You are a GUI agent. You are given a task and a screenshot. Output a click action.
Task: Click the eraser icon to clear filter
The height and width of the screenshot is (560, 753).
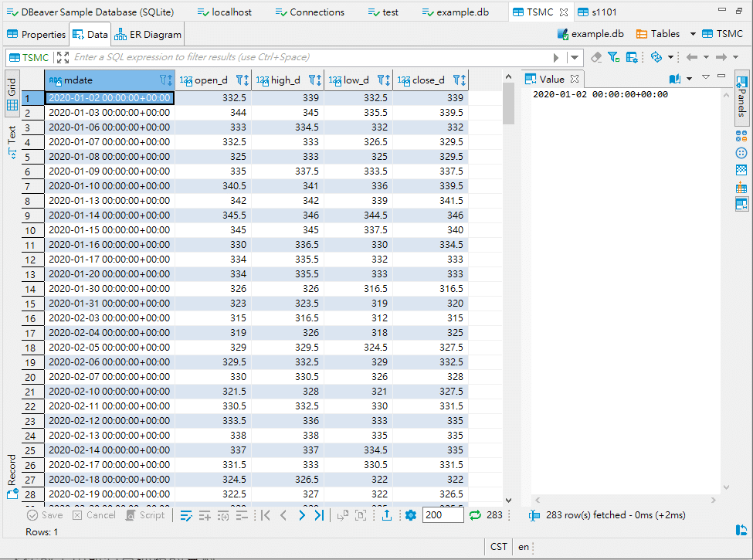click(x=595, y=57)
